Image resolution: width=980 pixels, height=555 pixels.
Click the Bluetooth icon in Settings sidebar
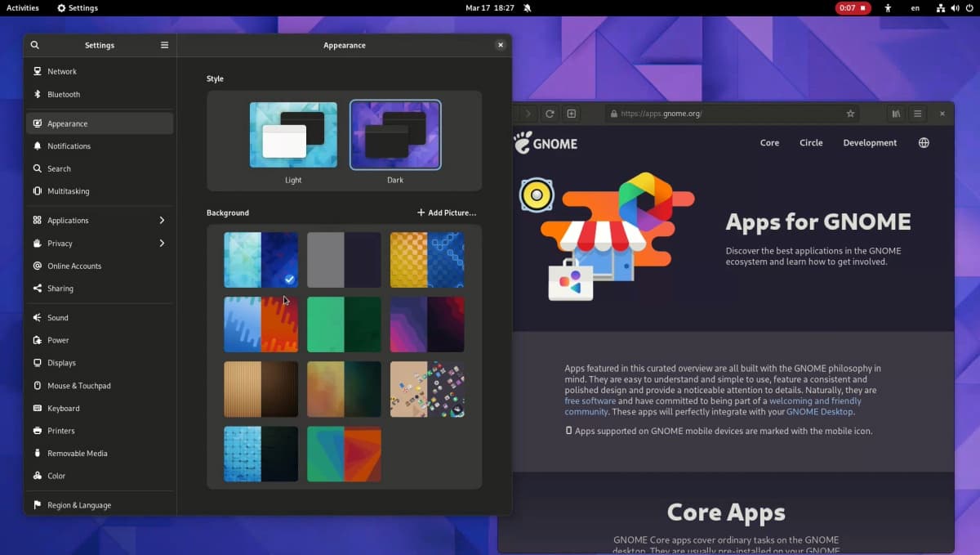(38, 94)
